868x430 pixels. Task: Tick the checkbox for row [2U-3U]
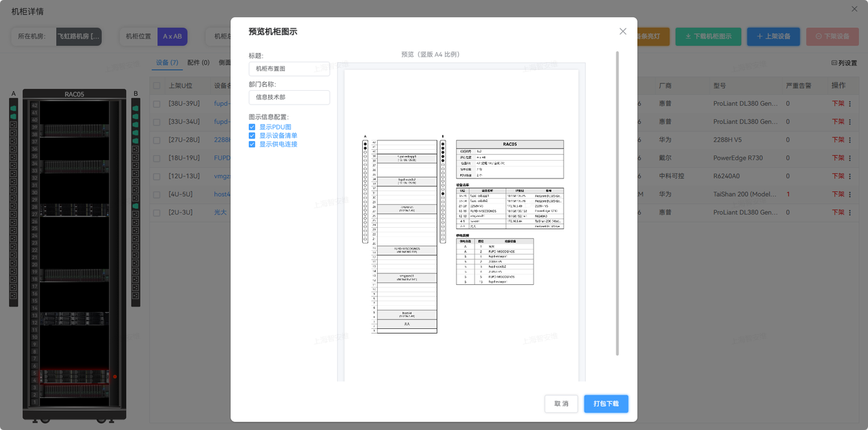click(x=157, y=212)
